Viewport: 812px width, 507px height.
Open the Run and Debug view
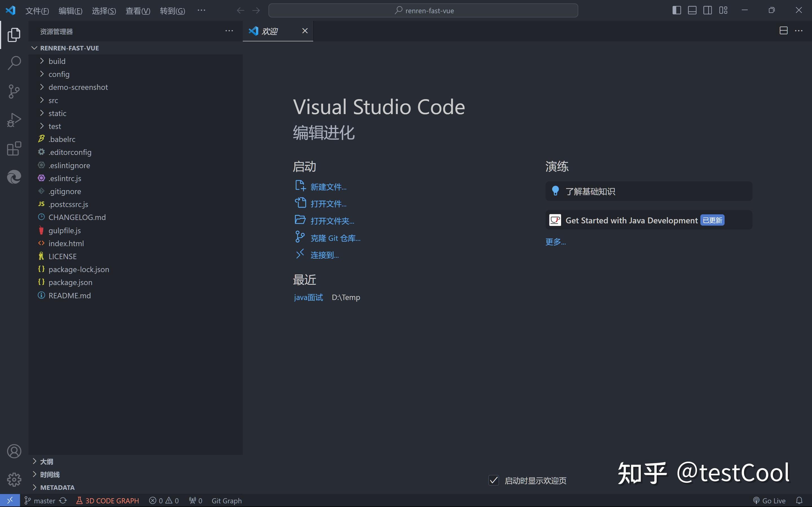(x=14, y=119)
